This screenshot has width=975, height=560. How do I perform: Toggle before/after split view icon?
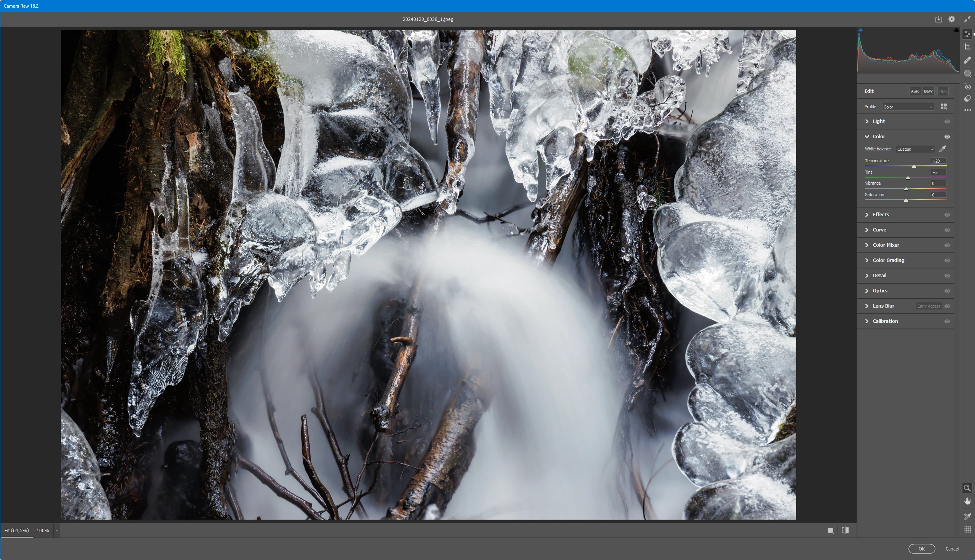(x=845, y=530)
